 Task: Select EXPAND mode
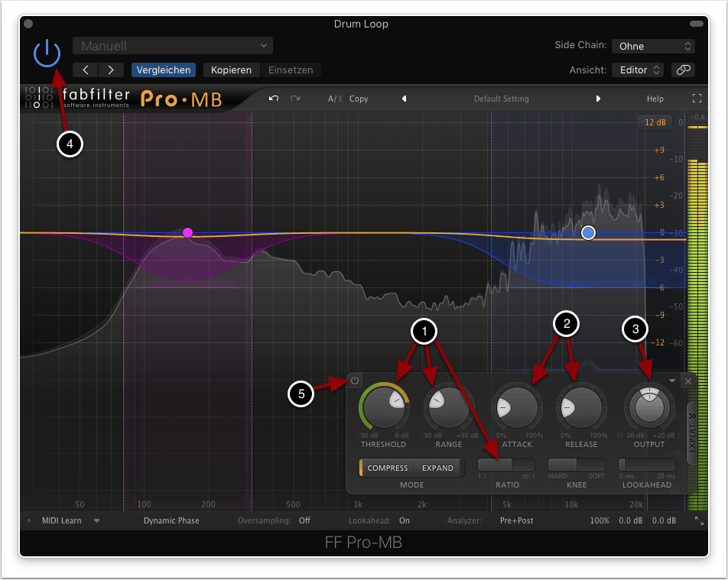pyautogui.click(x=437, y=468)
